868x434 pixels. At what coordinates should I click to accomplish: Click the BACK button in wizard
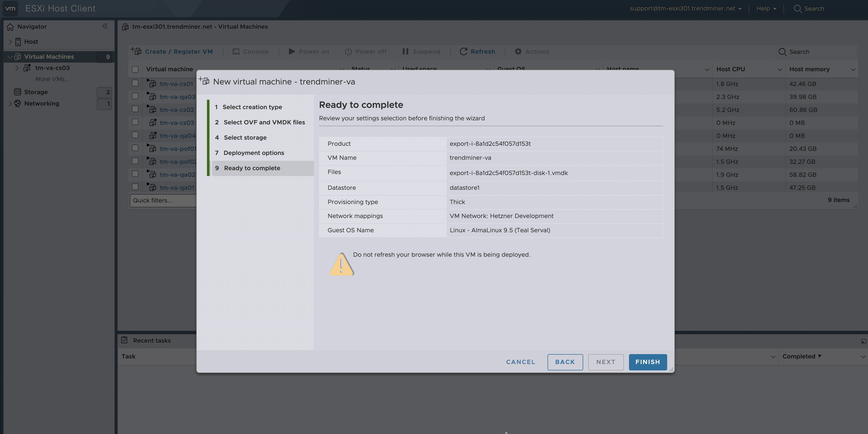coord(565,362)
